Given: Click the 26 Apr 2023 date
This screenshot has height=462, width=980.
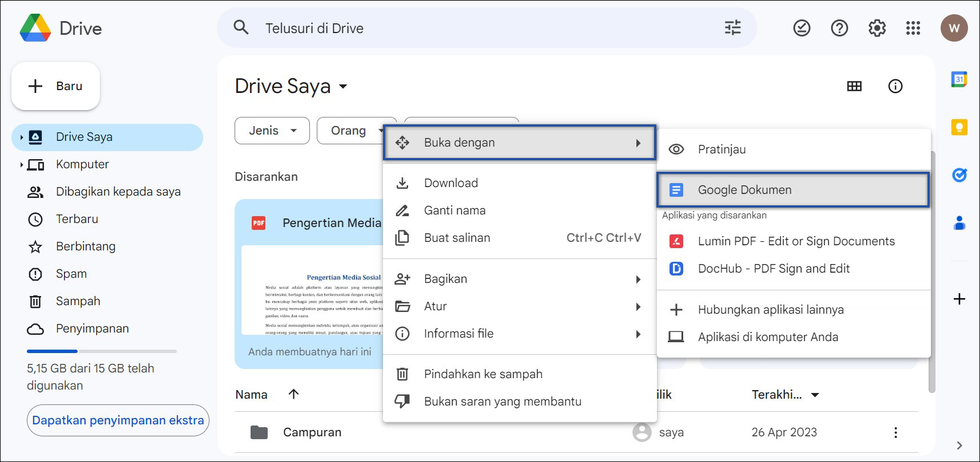Looking at the screenshot, I should click(x=784, y=432).
